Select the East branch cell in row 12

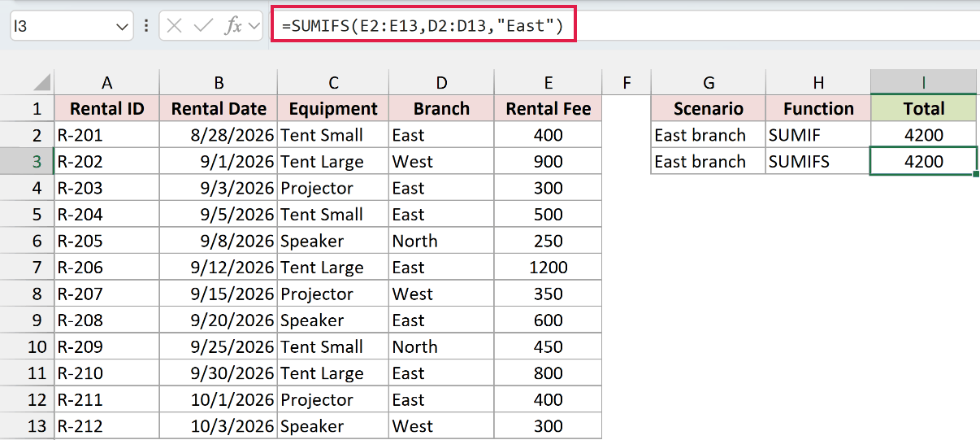[x=441, y=399]
